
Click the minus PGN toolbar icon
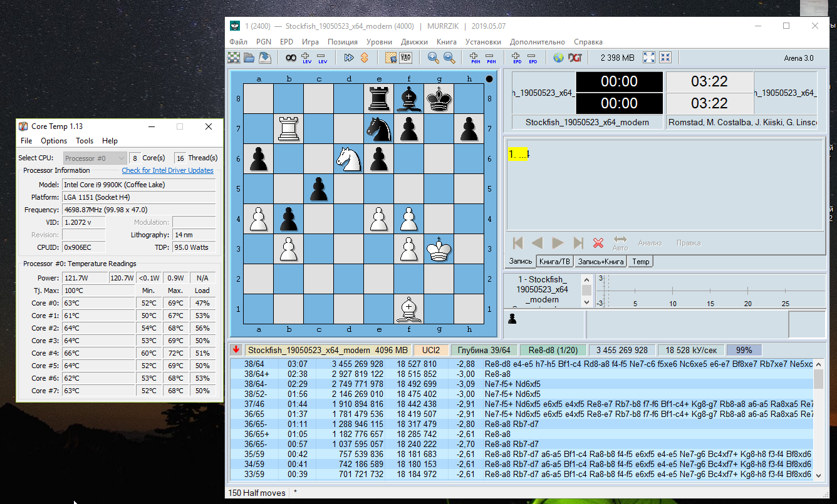[491, 58]
